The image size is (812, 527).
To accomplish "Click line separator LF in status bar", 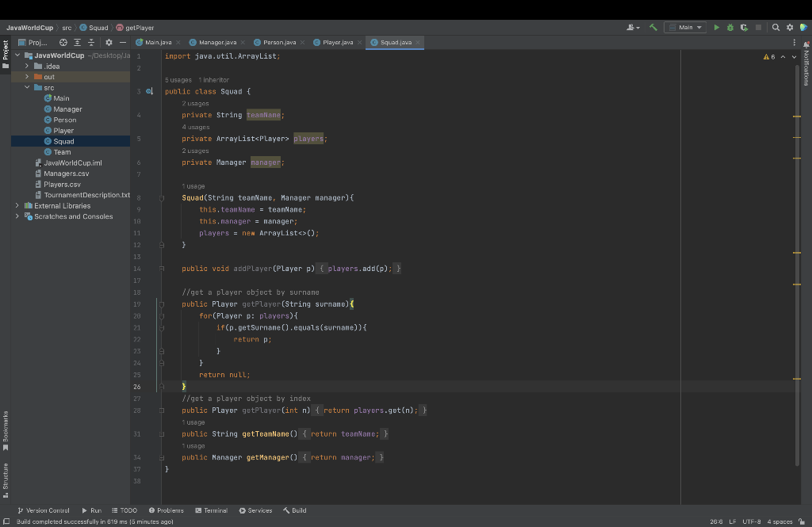I will pos(732,521).
